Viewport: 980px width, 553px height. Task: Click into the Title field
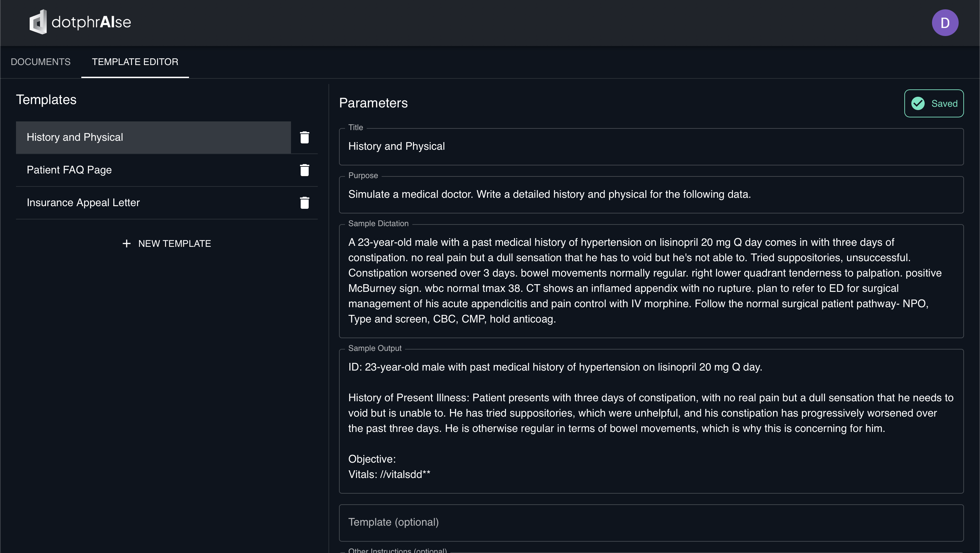click(651, 146)
